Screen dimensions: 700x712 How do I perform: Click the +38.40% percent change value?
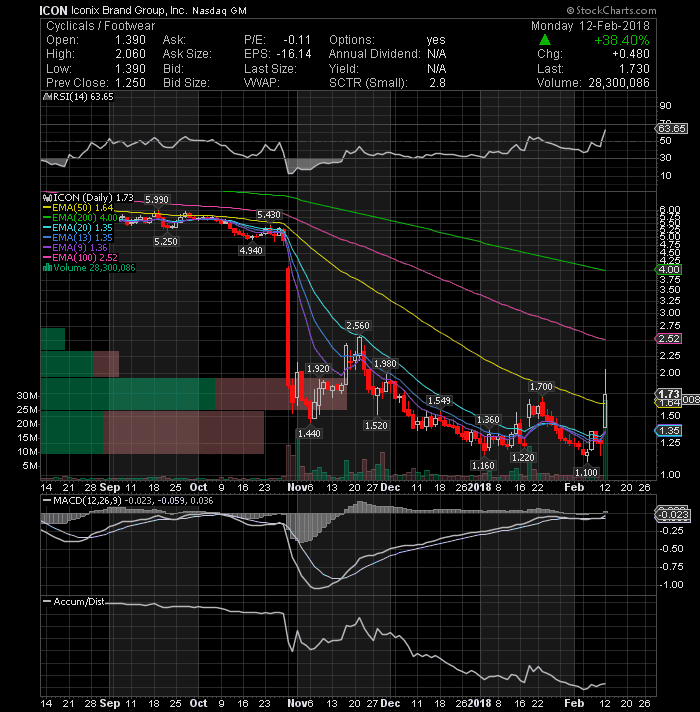tap(621, 40)
